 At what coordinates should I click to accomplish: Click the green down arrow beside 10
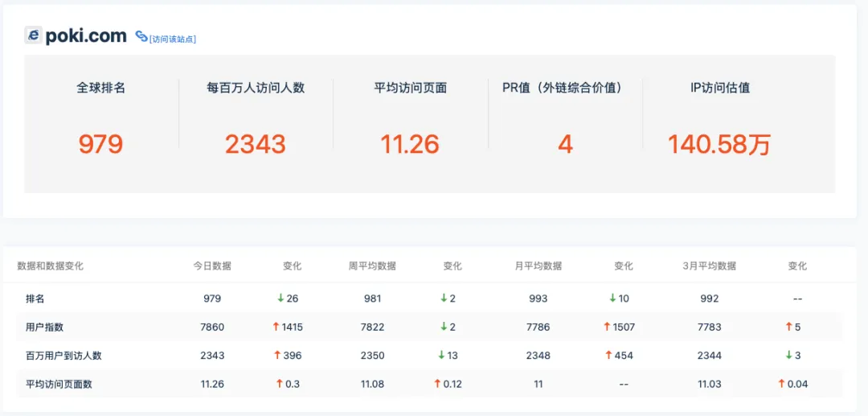(x=612, y=299)
